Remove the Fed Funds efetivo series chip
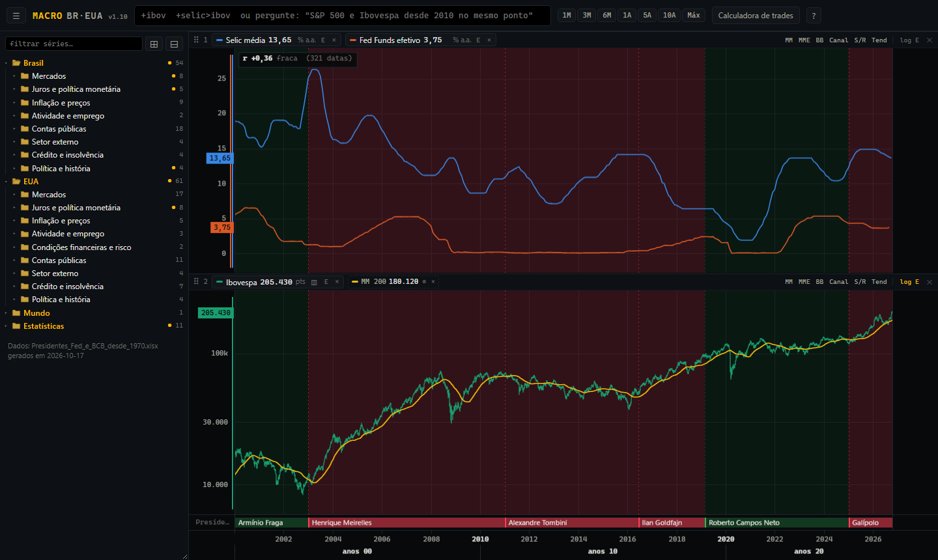 click(489, 40)
